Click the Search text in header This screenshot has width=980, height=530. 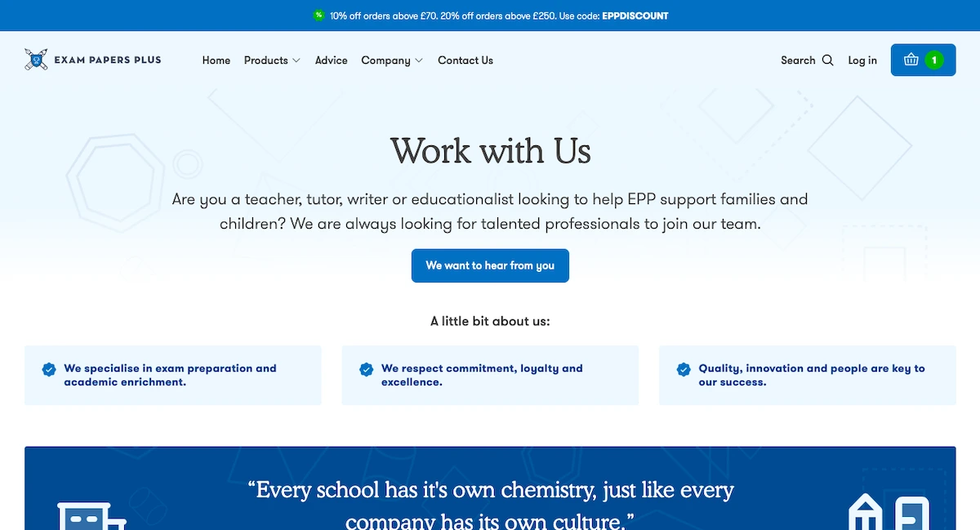pos(798,60)
